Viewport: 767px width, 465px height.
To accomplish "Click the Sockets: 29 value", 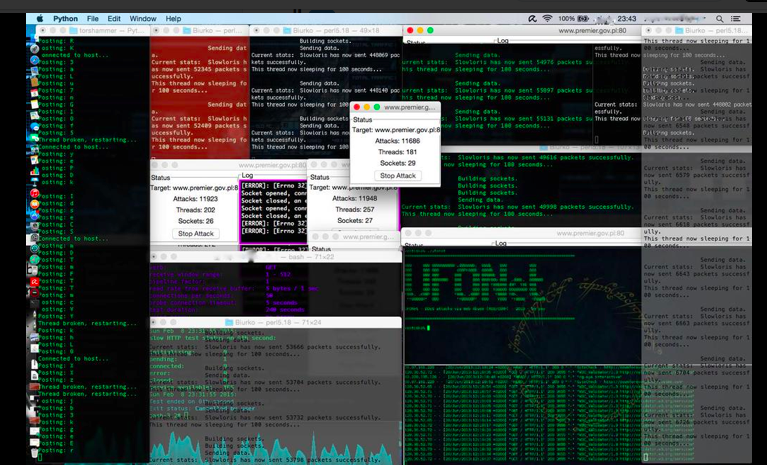I will (397, 163).
